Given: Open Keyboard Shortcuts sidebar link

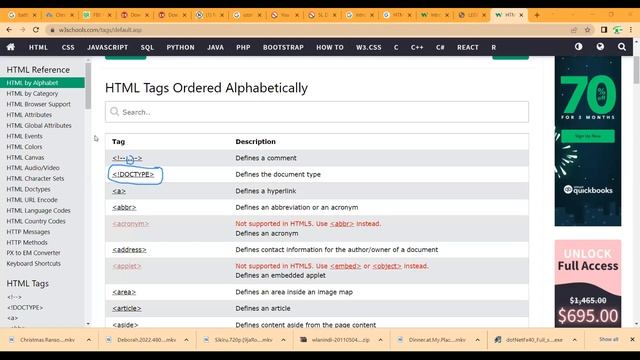Looking at the screenshot, I should [x=33, y=263].
